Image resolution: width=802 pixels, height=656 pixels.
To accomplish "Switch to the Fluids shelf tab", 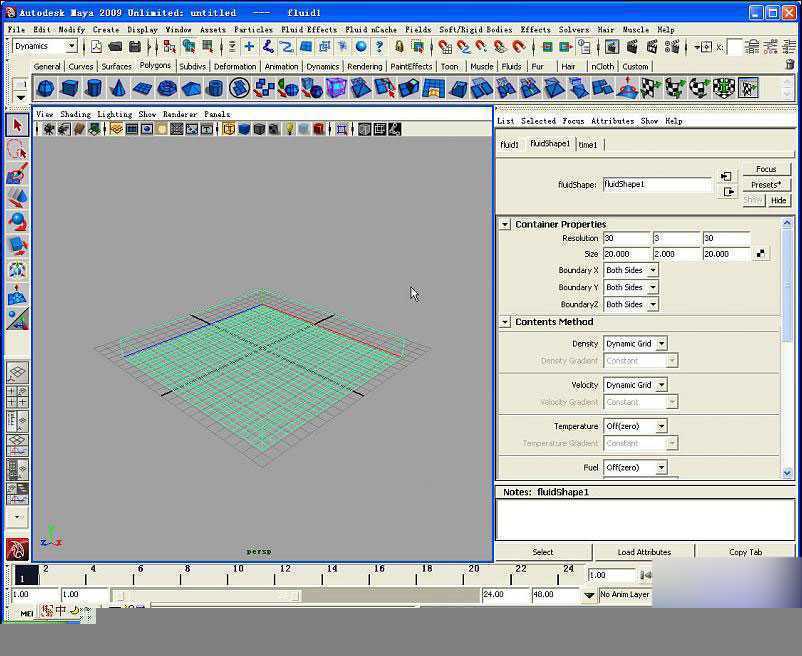I will tap(511, 66).
